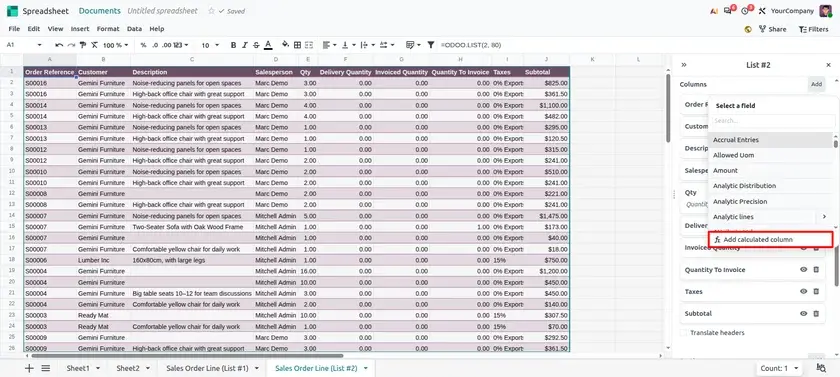Open the horizontal align dropdown
This screenshot has height=377, width=840.
329,45
